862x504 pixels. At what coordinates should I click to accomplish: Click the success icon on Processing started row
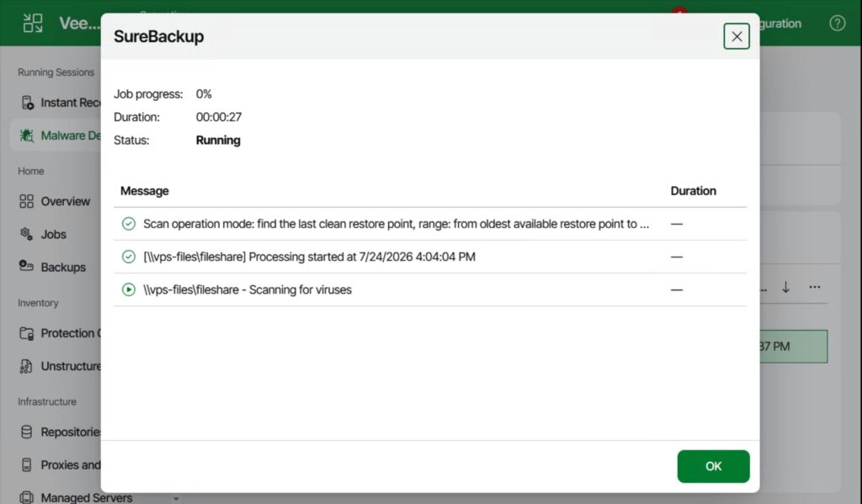coord(129,257)
